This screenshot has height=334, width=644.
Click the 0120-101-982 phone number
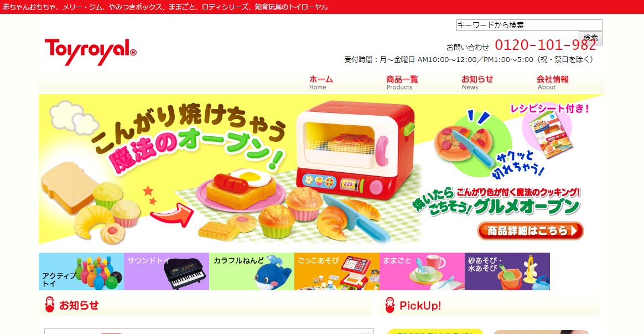click(546, 44)
